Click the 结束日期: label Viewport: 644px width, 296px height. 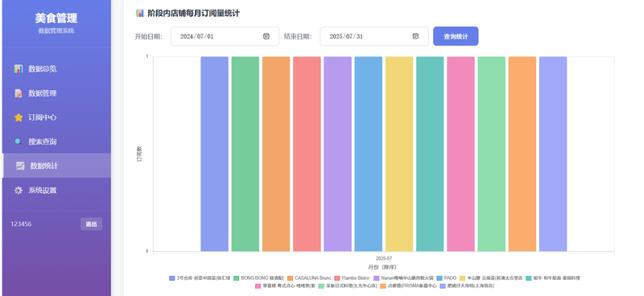pos(298,36)
